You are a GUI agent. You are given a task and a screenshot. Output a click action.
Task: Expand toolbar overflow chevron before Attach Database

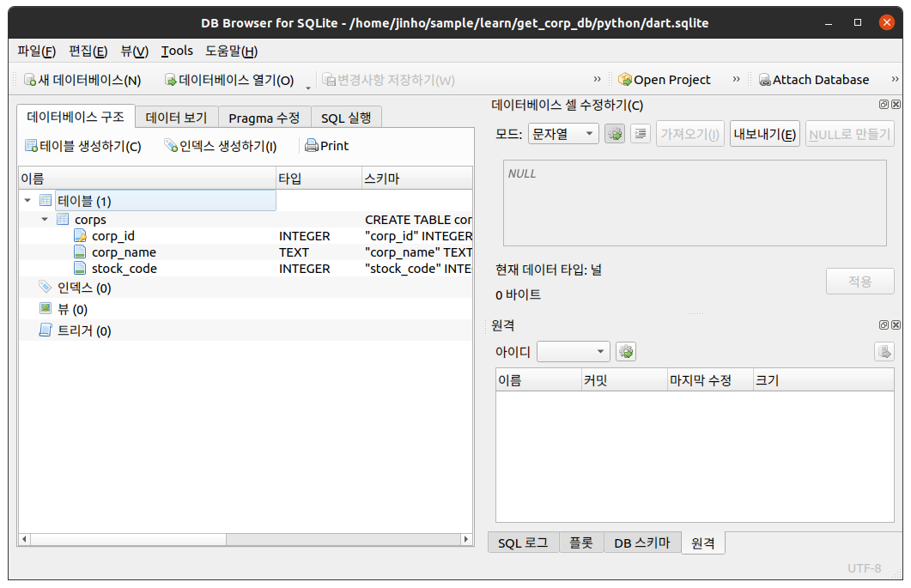(x=736, y=79)
